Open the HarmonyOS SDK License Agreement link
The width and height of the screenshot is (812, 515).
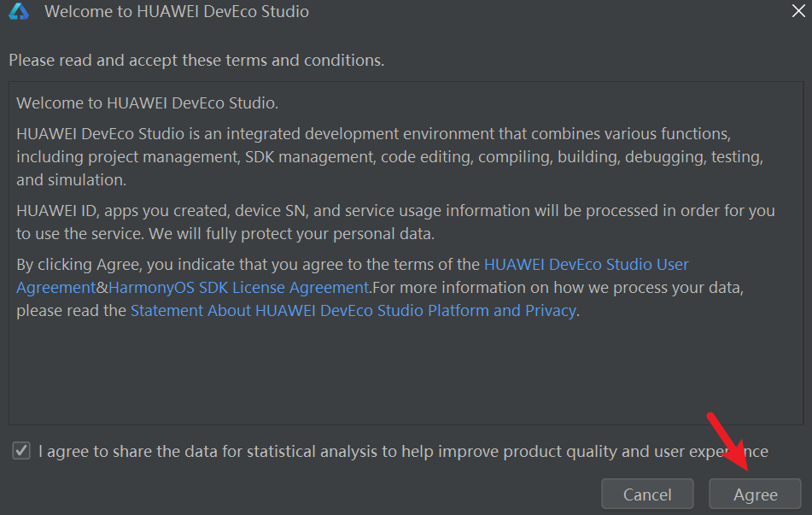point(239,288)
